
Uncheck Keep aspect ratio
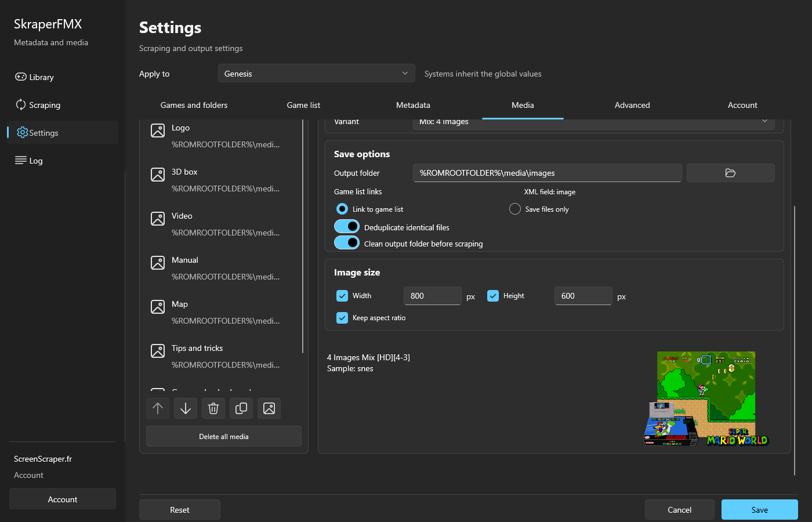(x=342, y=318)
